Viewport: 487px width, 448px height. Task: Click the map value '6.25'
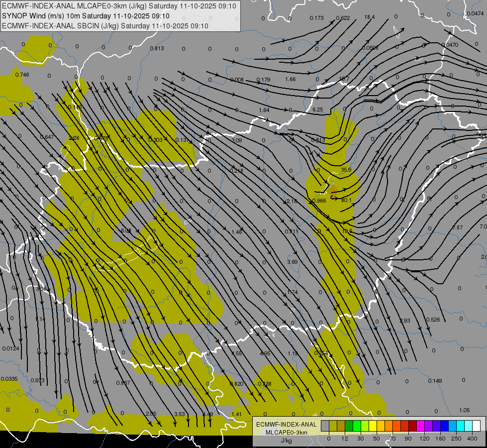point(318,110)
